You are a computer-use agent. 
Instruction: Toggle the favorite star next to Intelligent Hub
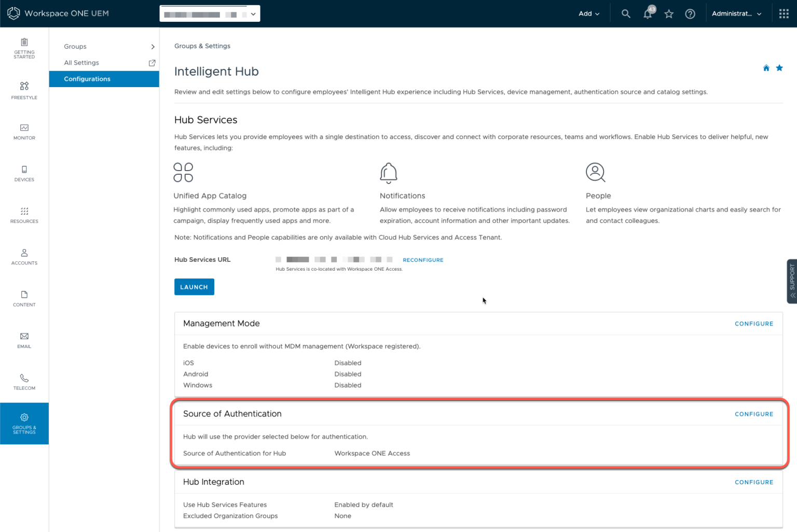(779, 67)
